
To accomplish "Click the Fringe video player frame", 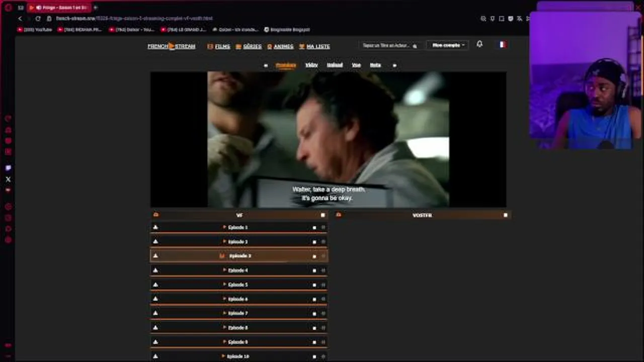I will coord(329,139).
